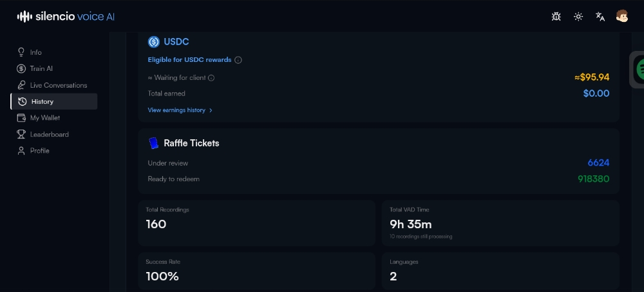Open the Leaderboard page
644x292 pixels.
coord(49,134)
